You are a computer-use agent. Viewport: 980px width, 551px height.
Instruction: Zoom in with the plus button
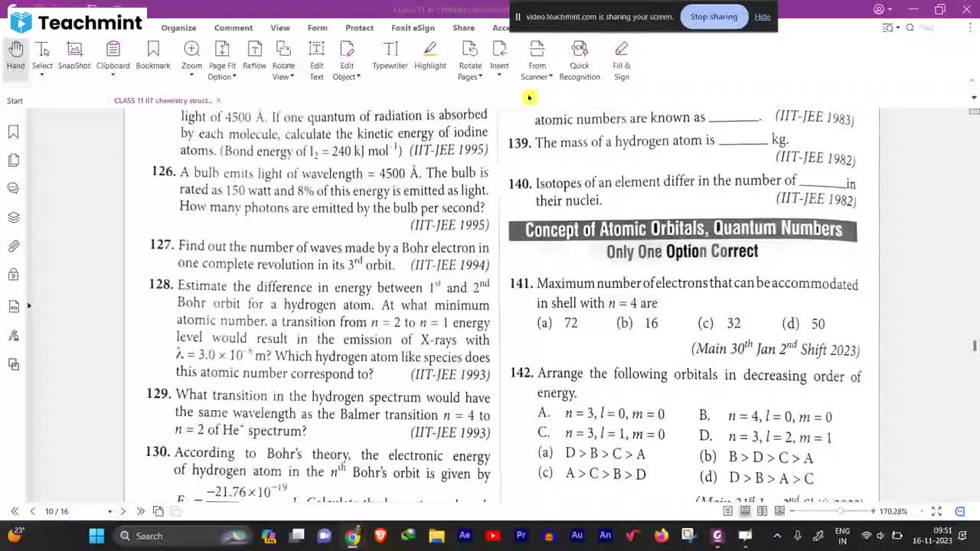pyautogui.click(x=873, y=511)
